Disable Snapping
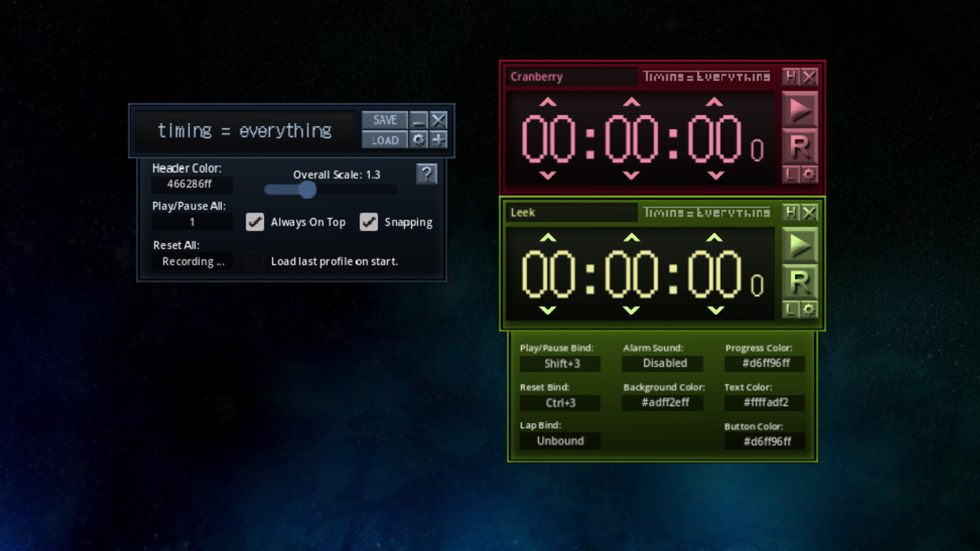 pyautogui.click(x=369, y=222)
